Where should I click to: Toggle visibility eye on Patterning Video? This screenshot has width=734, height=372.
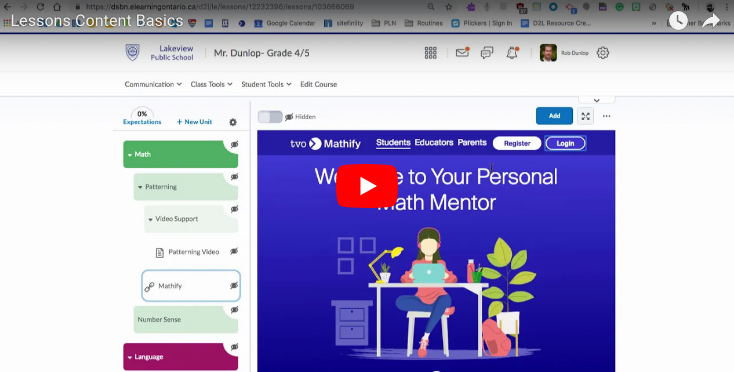(234, 251)
